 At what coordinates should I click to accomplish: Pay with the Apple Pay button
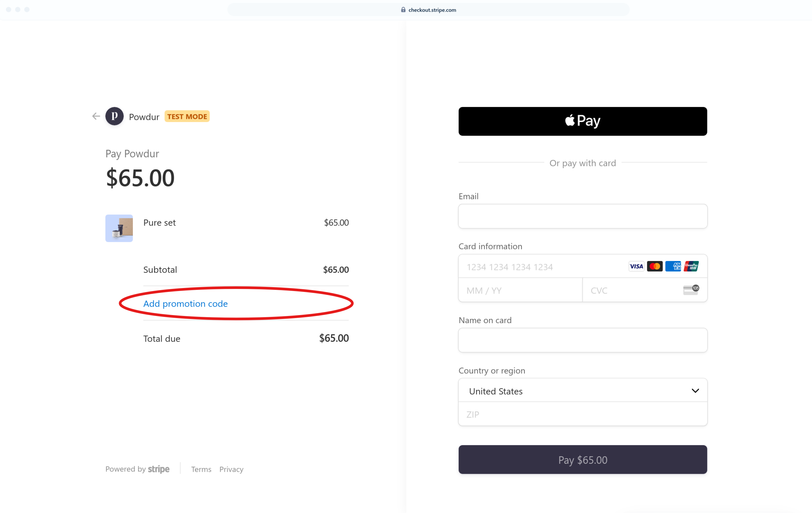tap(582, 121)
